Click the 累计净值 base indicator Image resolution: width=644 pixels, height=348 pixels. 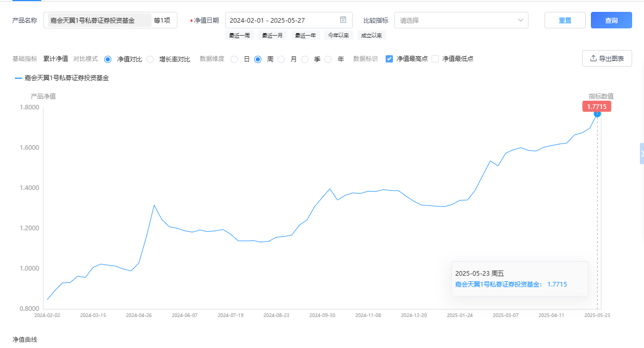[56, 59]
